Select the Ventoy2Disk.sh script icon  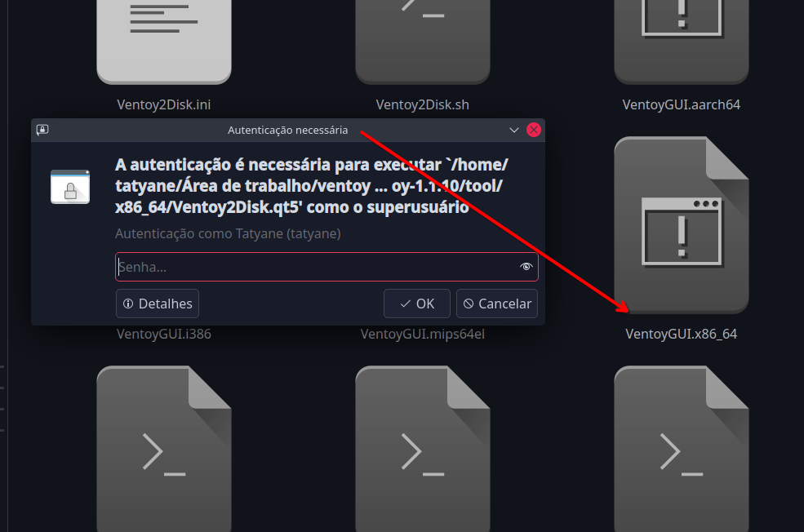[x=422, y=41]
